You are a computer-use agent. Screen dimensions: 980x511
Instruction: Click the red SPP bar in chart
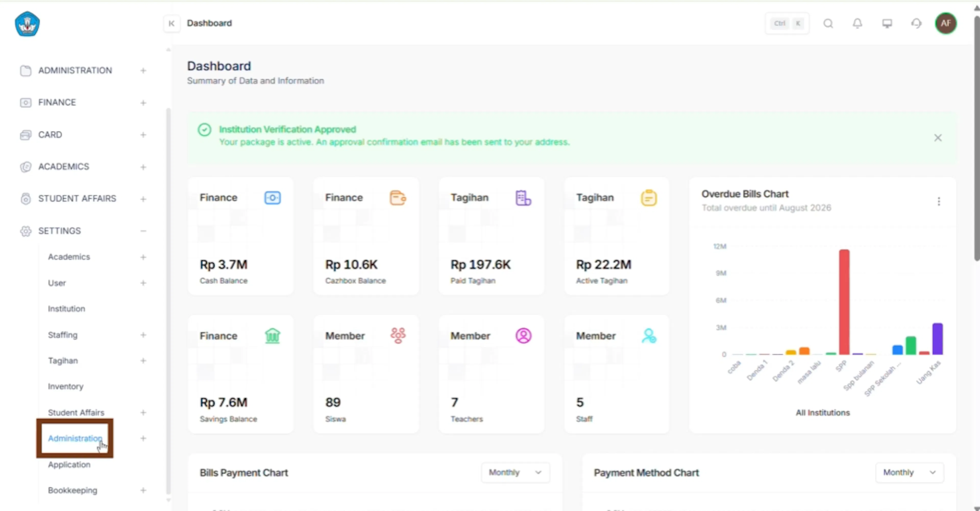coord(844,302)
